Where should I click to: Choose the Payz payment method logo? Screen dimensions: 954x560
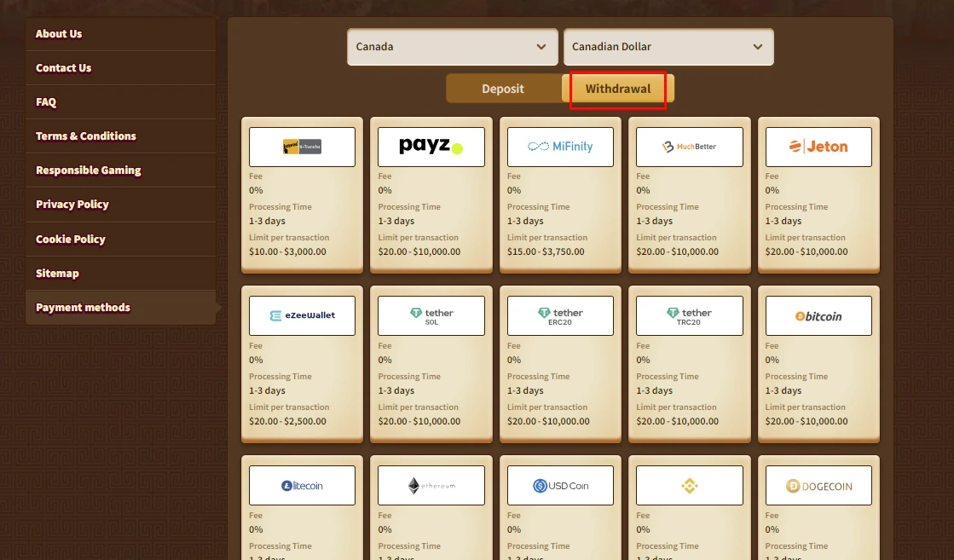[x=431, y=147]
